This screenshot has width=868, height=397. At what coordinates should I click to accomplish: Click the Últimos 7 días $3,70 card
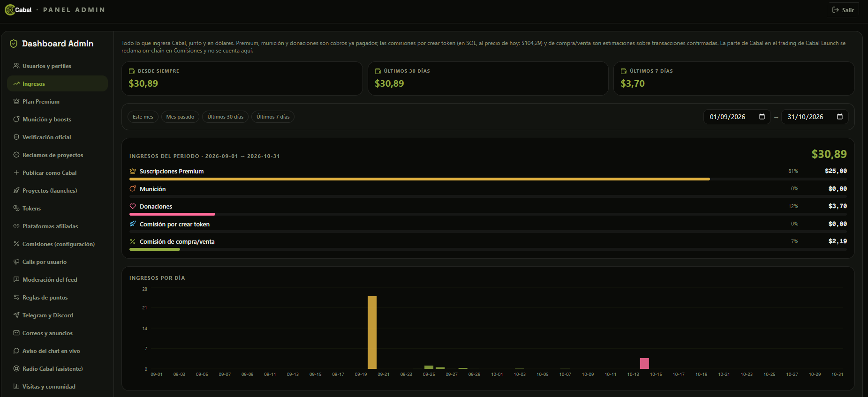coord(734,79)
